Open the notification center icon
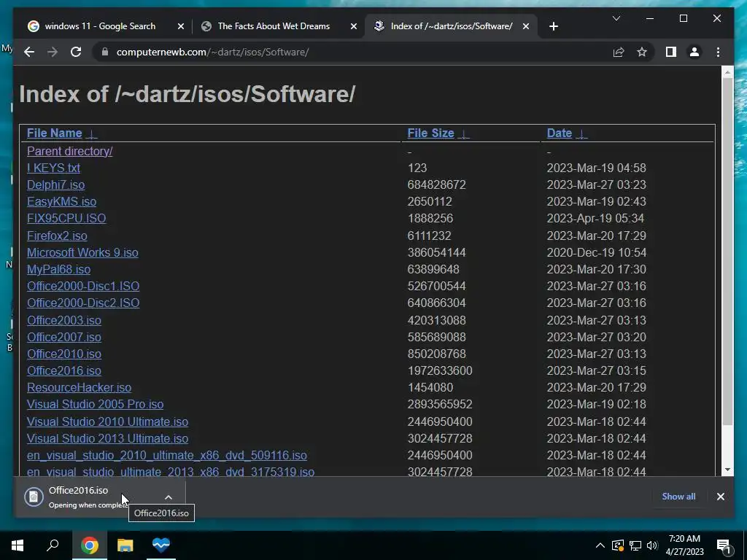Screen dimensions: 747x560 tap(724, 546)
